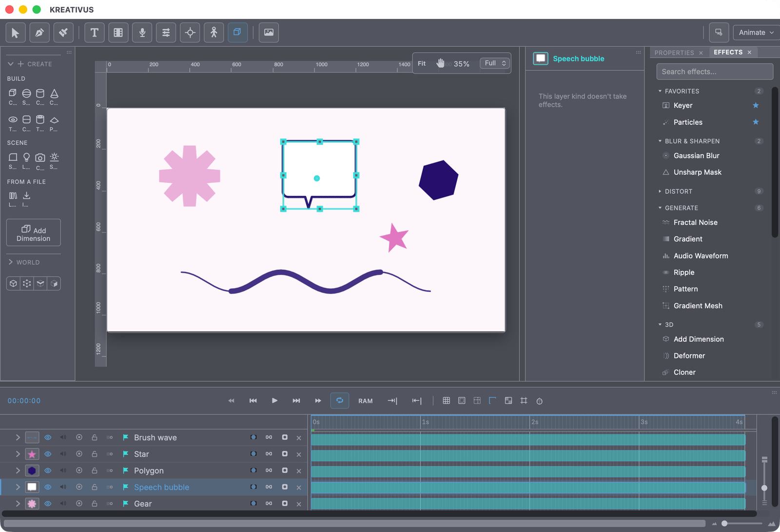Click the image tool in toolbar
Viewport: 780px width, 532px height.
click(x=269, y=33)
